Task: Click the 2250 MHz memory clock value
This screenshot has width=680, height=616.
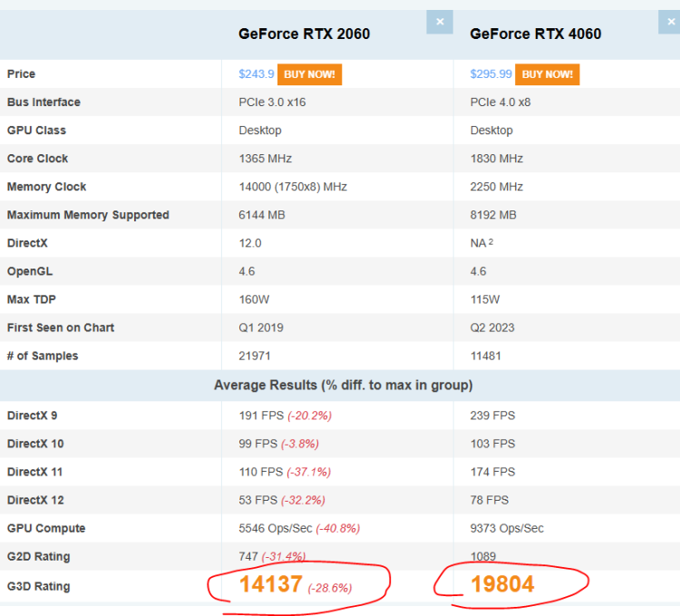Action: (497, 187)
